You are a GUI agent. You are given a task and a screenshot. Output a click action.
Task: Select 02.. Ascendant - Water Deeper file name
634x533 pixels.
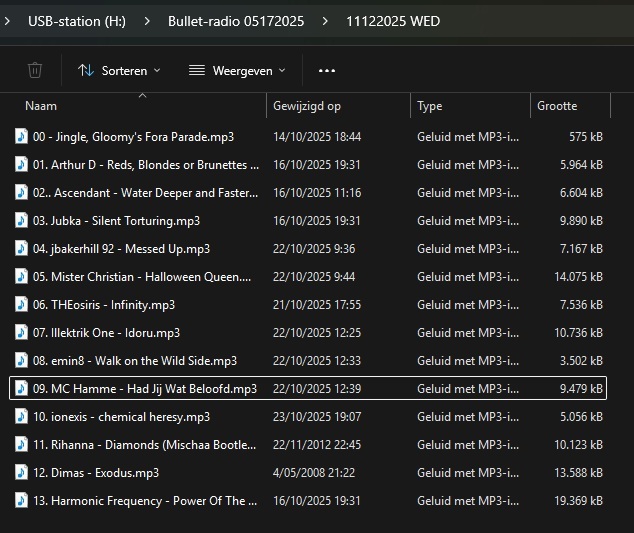pyautogui.click(x=145, y=192)
